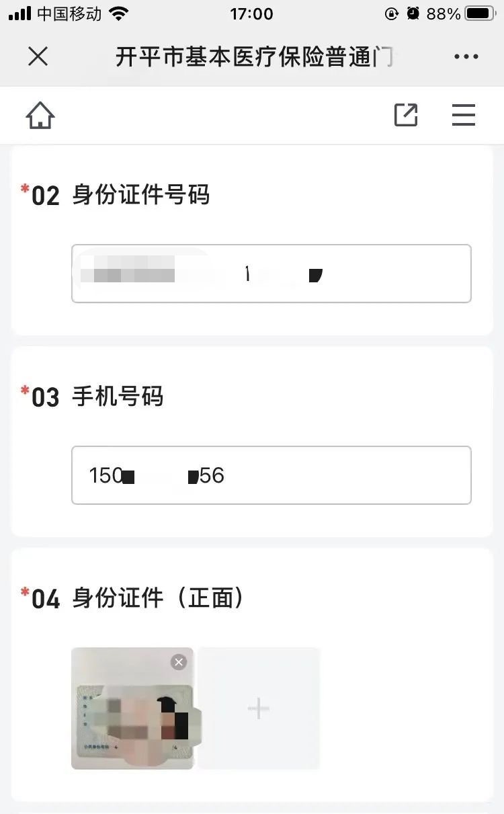504x814 pixels.
Task: Tap the battery icon in status bar
Action: click(x=480, y=14)
